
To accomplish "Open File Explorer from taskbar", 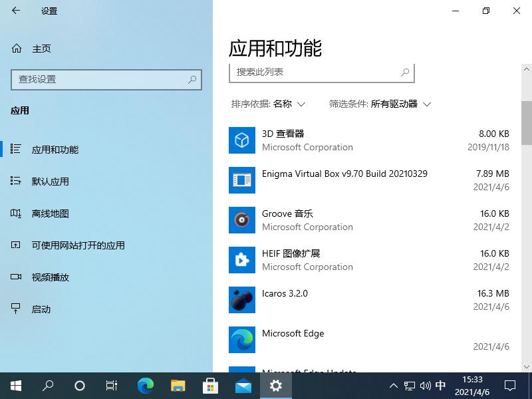I will point(178,386).
